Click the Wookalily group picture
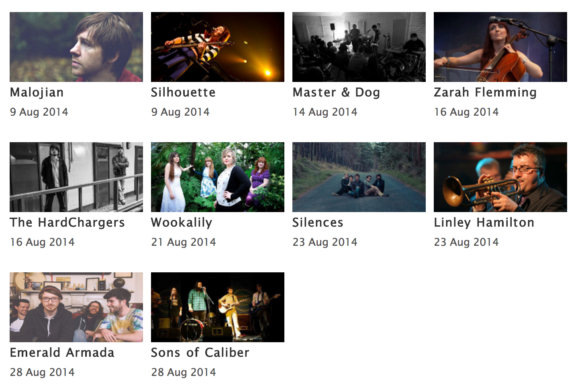The height and width of the screenshot is (388, 588). tap(218, 177)
